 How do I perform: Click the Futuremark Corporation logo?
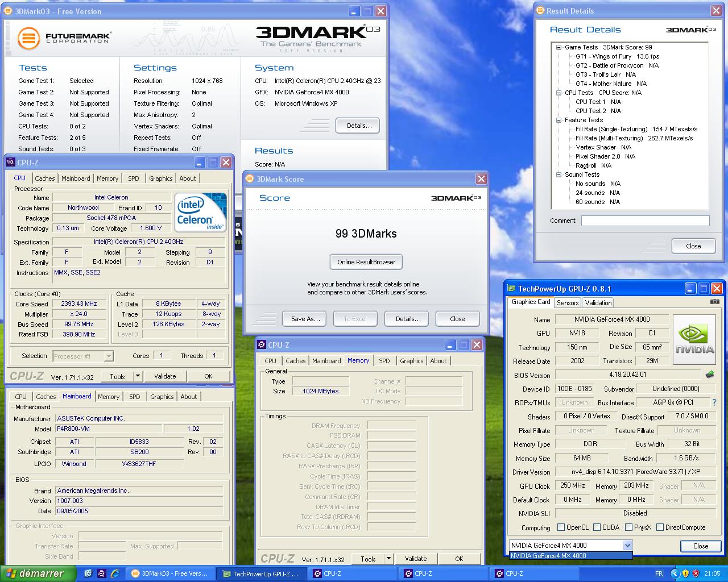coord(64,38)
